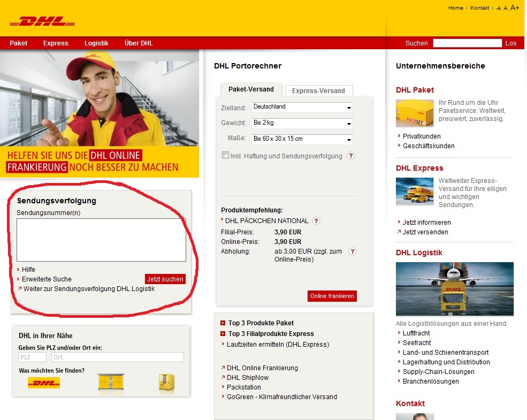Focus the PLZ input field
Screen dimensions: 527x420
coord(32,357)
